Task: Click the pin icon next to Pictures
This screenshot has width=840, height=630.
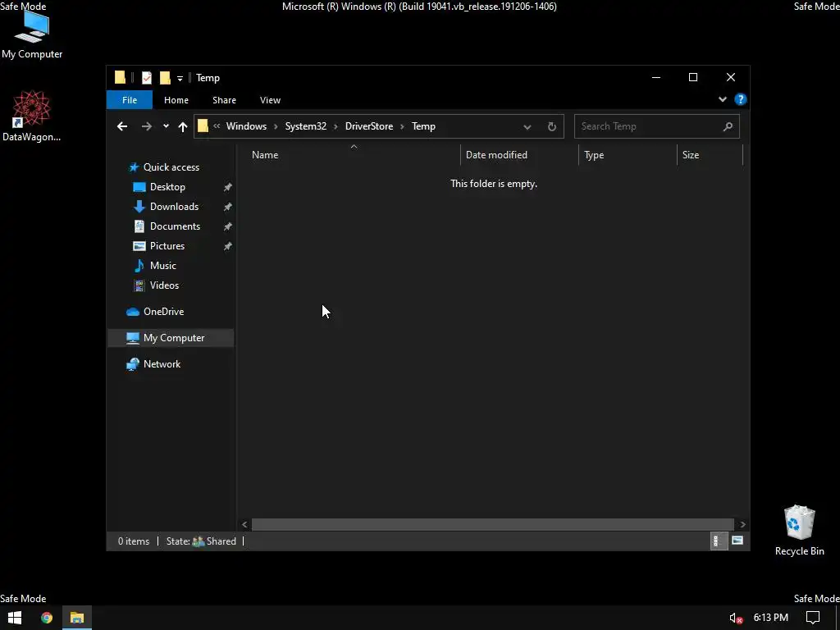Action: [x=227, y=246]
